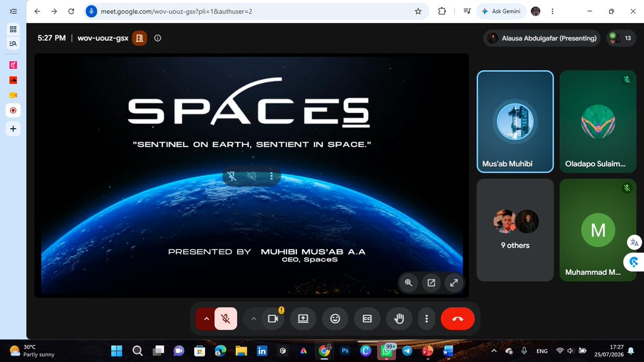This screenshot has width=644, height=362.
Task: Open more options in the call bar
Action: pyautogui.click(x=427, y=319)
